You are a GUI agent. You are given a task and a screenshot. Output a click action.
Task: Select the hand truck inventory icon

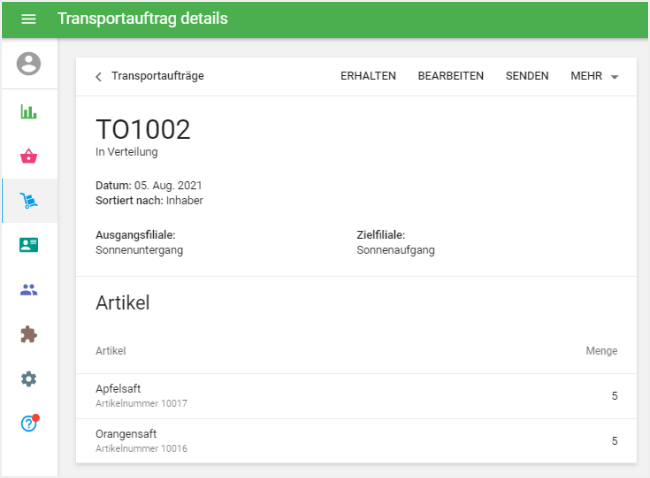coord(29,201)
